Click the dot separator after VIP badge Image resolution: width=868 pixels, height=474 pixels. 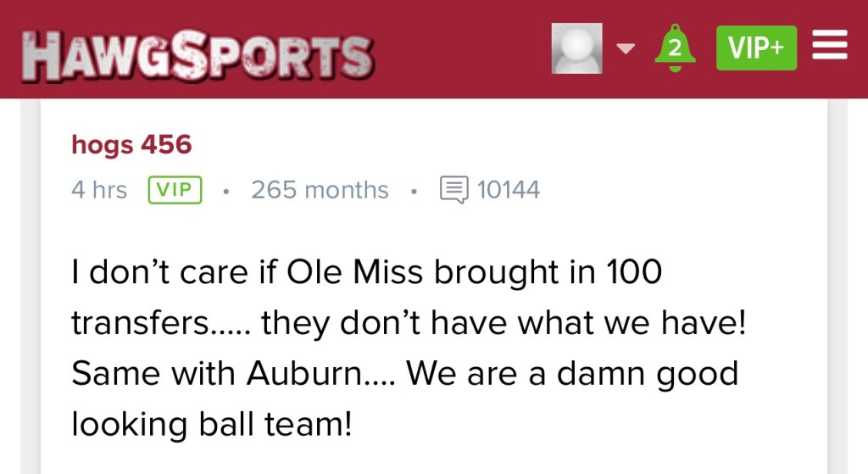click(x=225, y=191)
